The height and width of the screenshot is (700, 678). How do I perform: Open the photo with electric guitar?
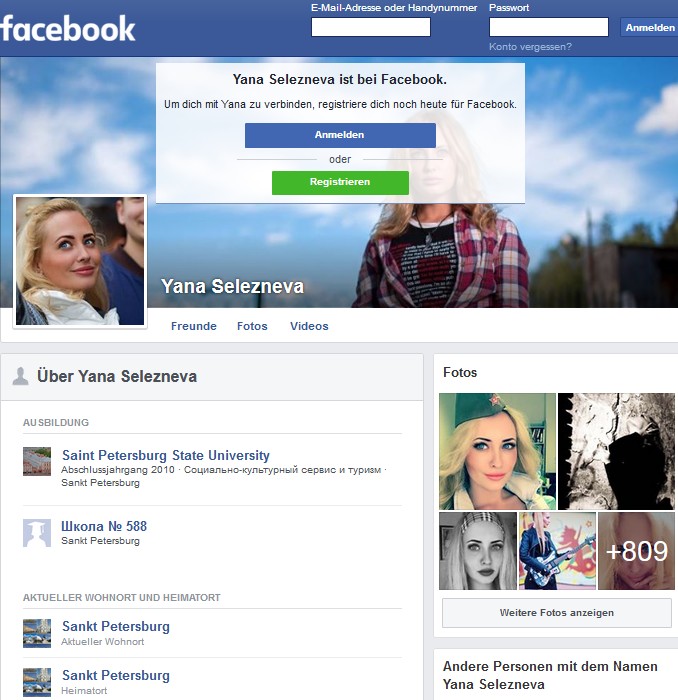pyautogui.click(x=557, y=551)
